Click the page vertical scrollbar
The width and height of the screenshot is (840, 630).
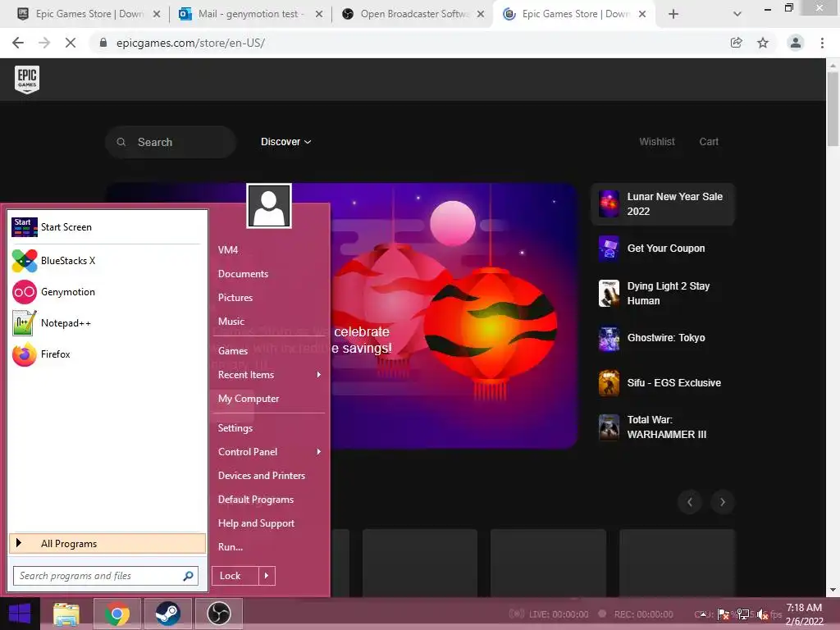[833, 108]
